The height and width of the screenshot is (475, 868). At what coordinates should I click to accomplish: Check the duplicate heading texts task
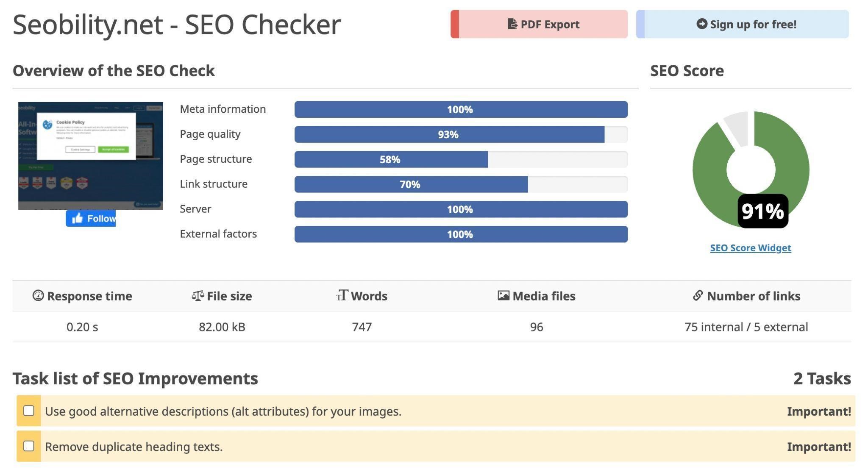pyautogui.click(x=29, y=446)
